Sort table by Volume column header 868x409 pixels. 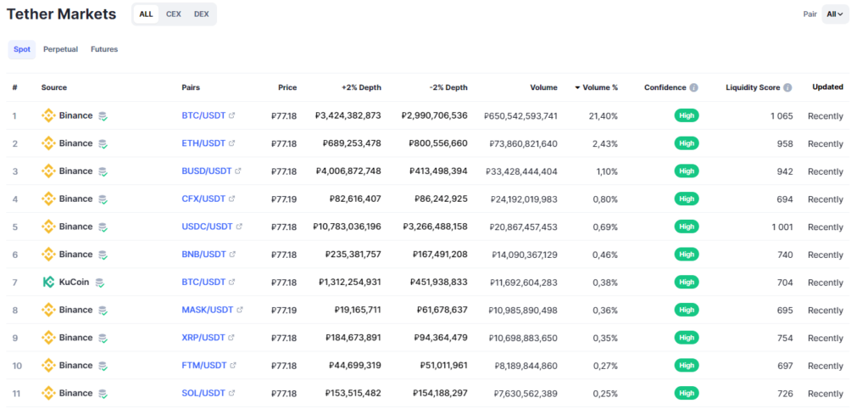pyautogui.click(x=543, y=87)
